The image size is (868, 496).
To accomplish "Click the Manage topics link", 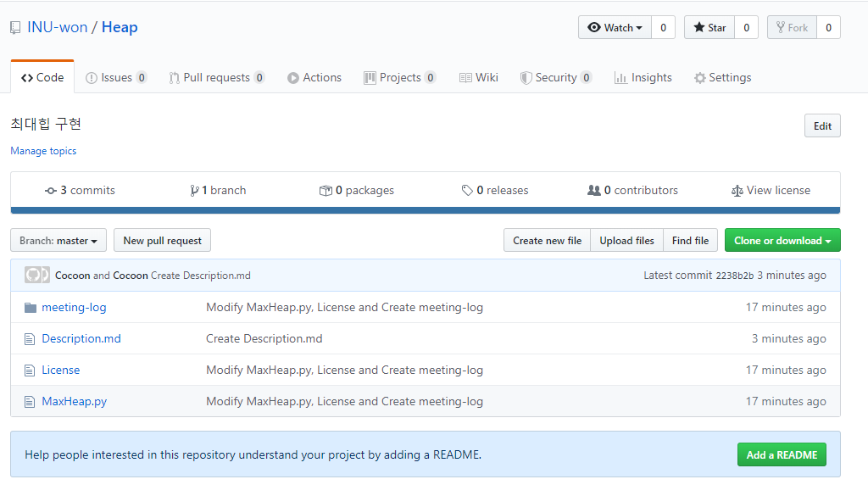I will tap(43, 151).
